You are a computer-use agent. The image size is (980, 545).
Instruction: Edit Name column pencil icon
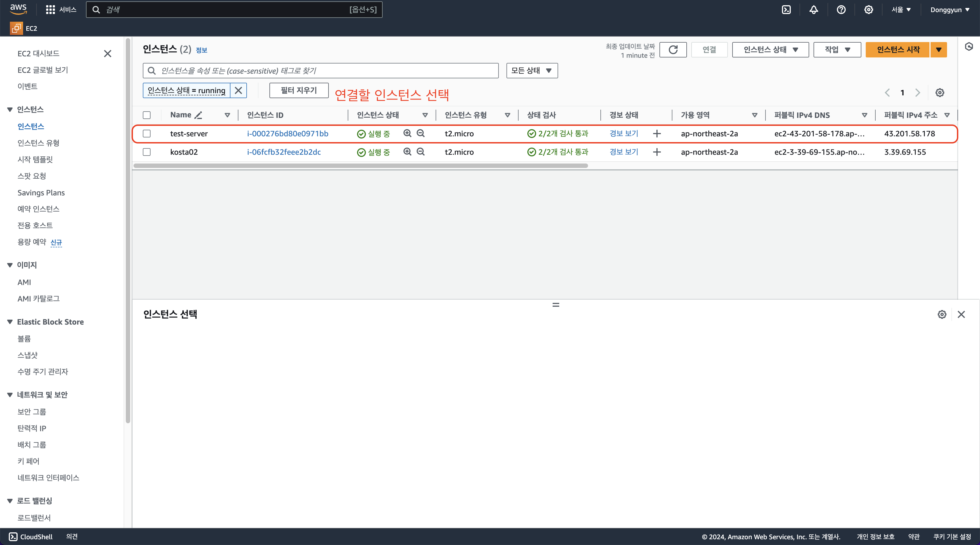[x=198, y=115]
